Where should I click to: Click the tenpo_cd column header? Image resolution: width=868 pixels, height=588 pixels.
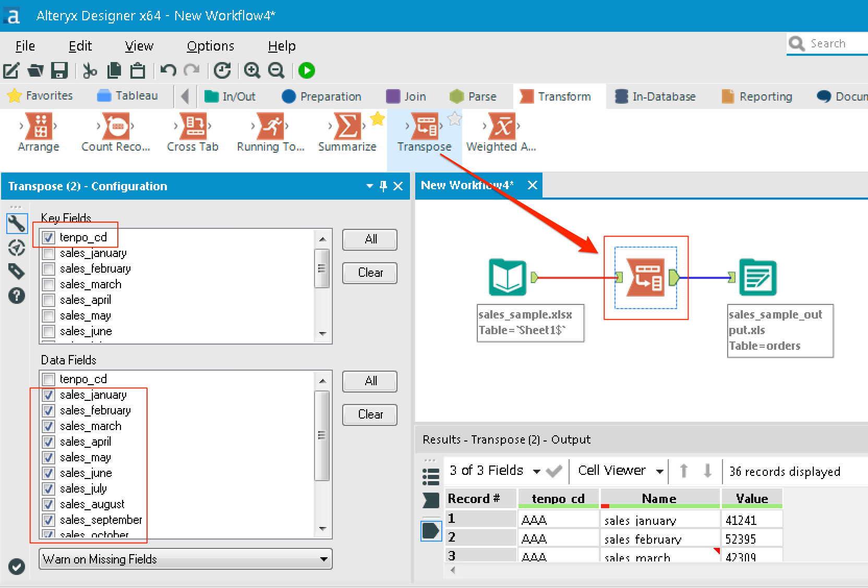point(558,498)
